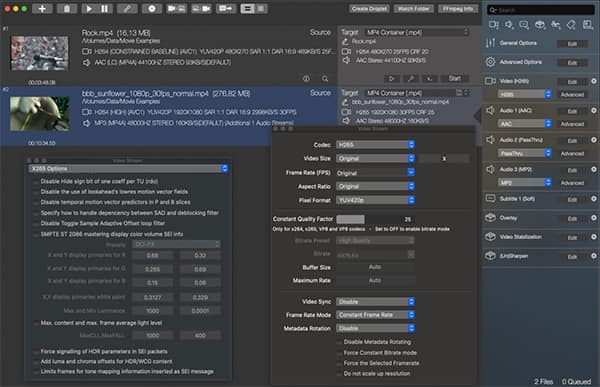Open the wrench tools button in toolbar

tap(127, 8)
